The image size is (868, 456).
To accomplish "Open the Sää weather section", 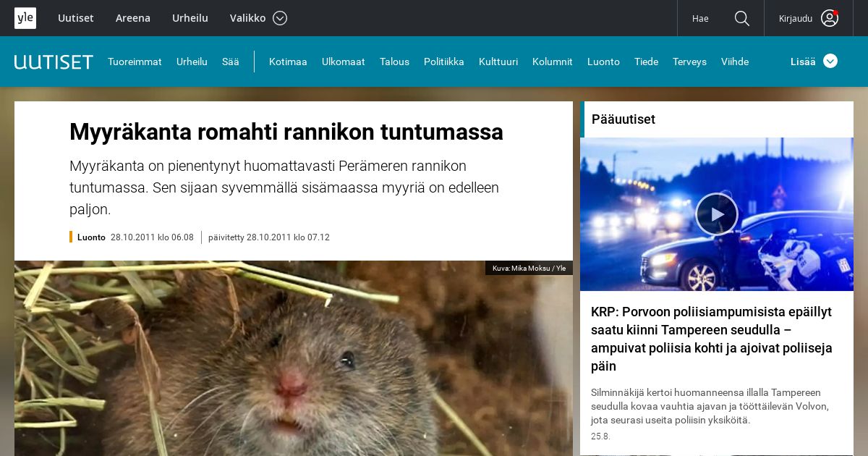I will tap(230, 62).
